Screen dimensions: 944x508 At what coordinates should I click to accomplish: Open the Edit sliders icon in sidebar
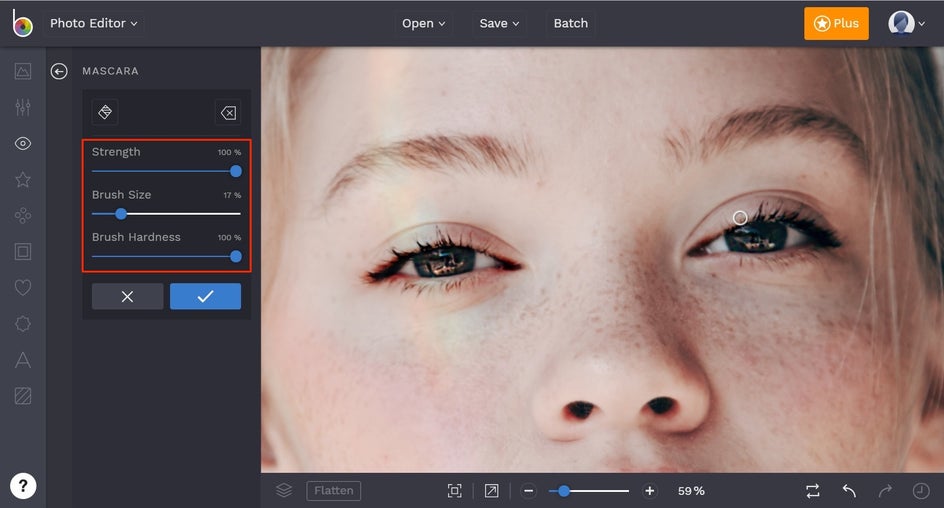[23, 108]
